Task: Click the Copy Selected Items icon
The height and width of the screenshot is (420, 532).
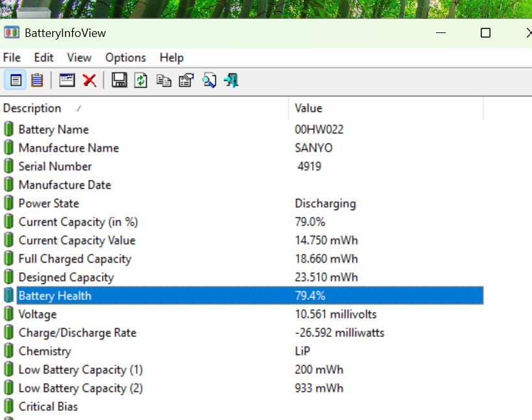Action: 163,80
